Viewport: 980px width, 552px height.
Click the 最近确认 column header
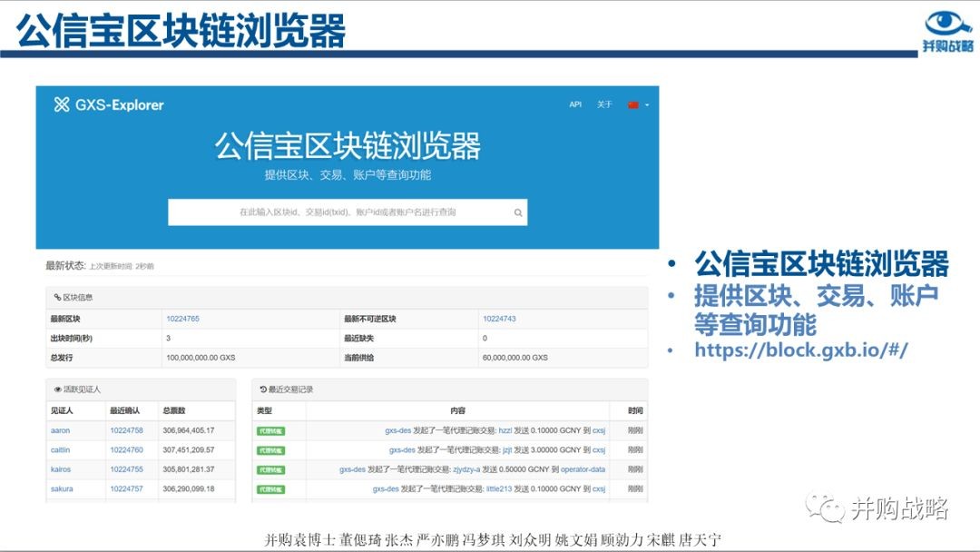pos(124,410)
